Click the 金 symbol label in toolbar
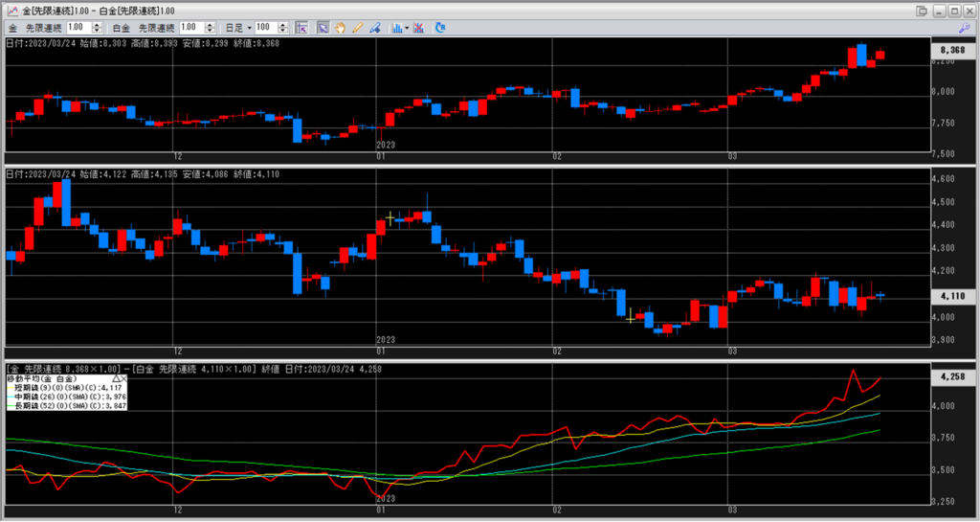Image resolution: width=980 pixels, height=522 pixels. [x=12, y=28]
